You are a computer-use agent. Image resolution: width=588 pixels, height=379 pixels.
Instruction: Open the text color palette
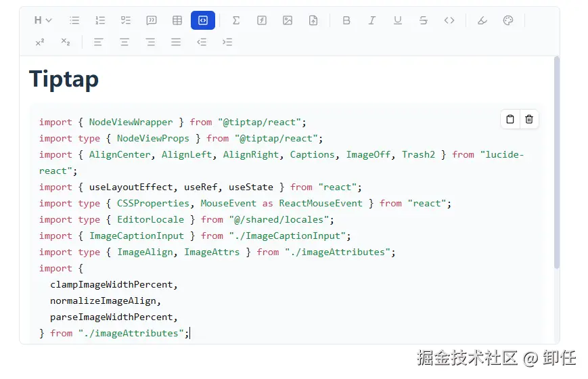coord(508,20)
